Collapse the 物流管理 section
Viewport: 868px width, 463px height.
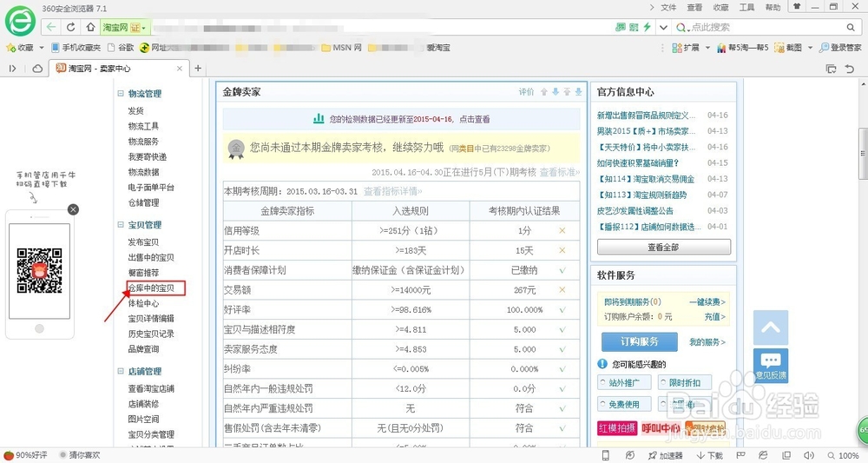[x=120, y=94]
